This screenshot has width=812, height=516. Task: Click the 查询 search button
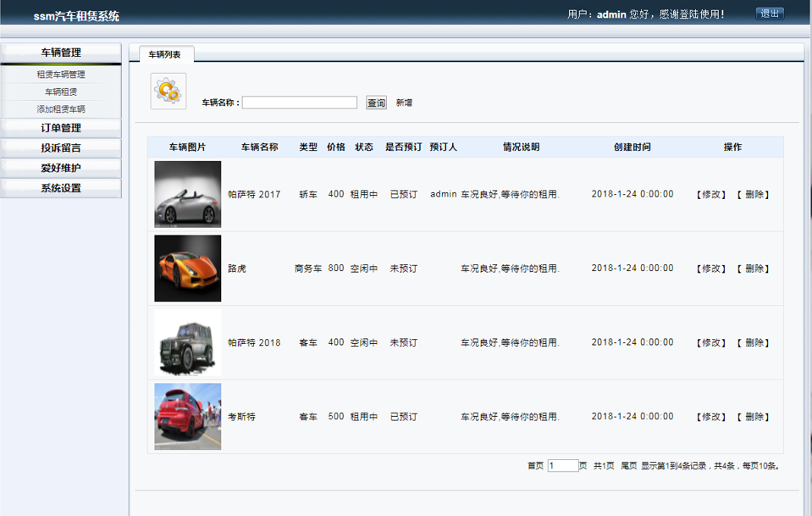point(375,102)
